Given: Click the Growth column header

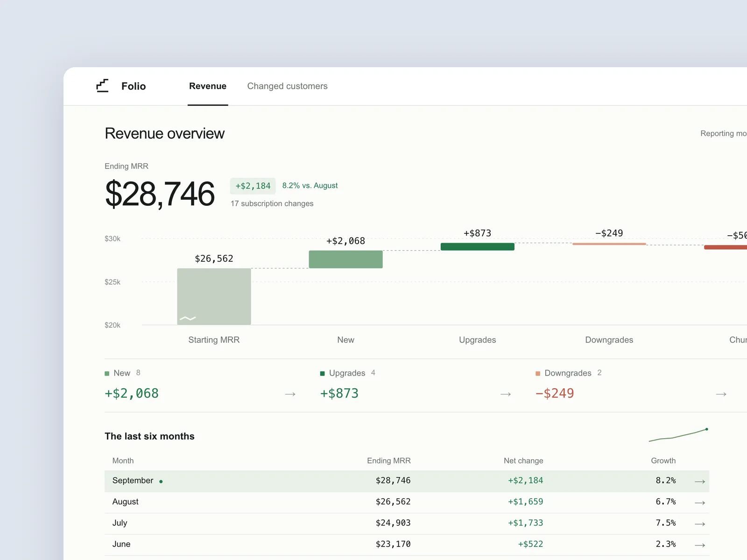Looking at the screenshot, I should (663, 461).
